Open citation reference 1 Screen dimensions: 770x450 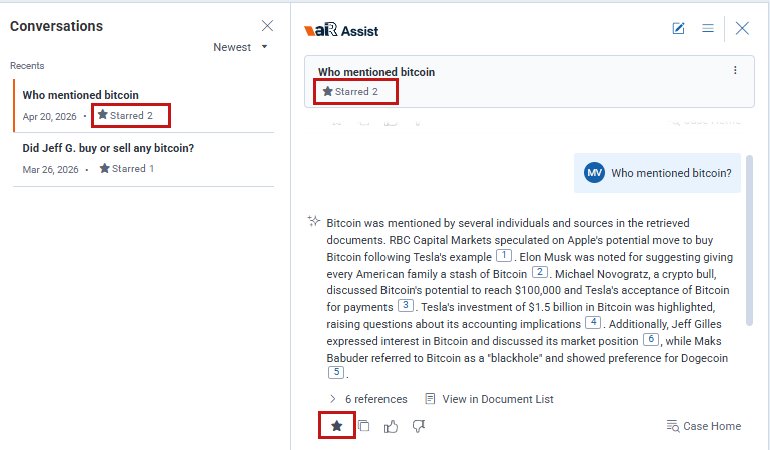[x=504, y=255]
